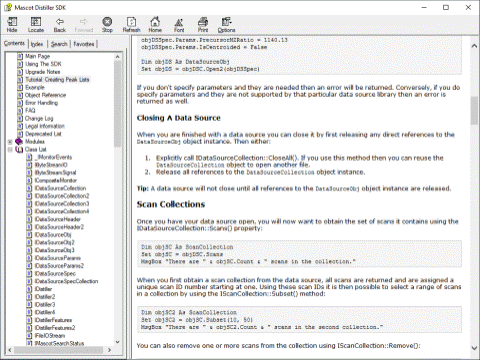Expand the Modules tree node
This screenshot has width=480, height=360.
click(x=10, y=142)
